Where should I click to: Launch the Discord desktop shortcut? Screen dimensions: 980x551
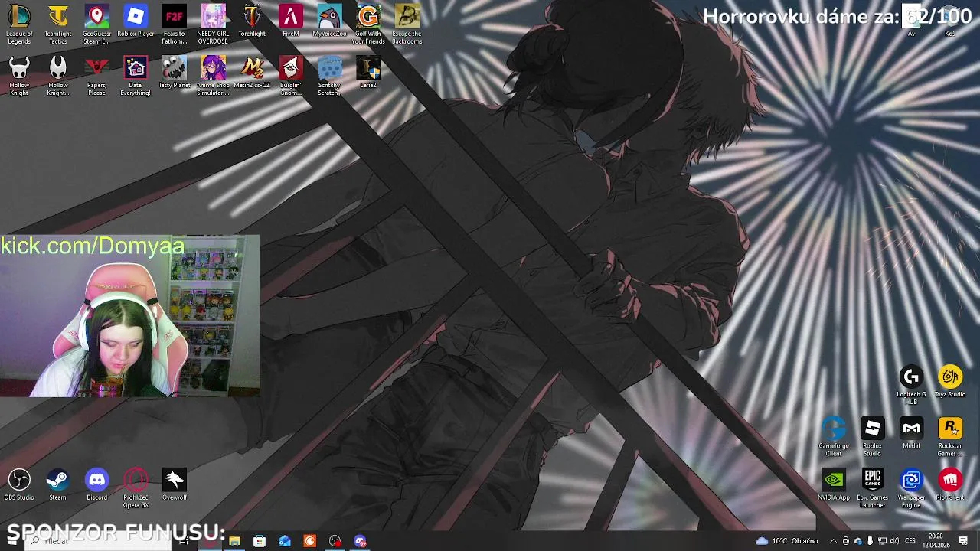pyautogui.click(x=96, y=485)
